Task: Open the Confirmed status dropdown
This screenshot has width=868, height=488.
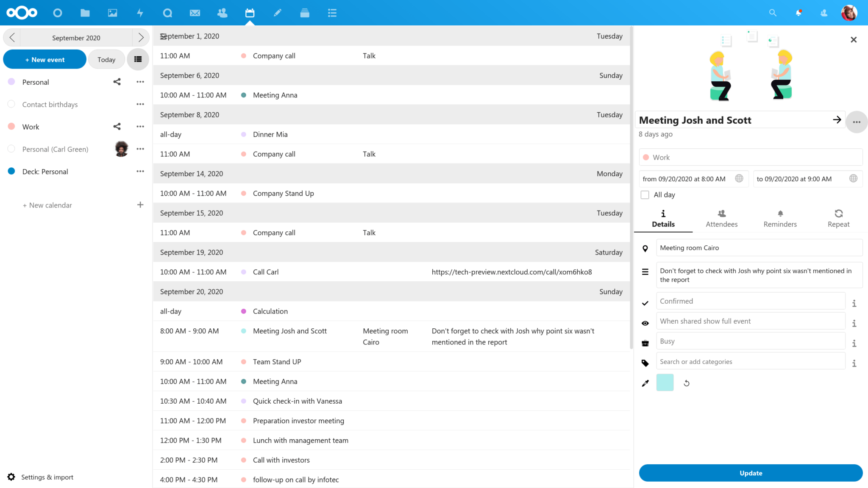Action: point(750,301)
